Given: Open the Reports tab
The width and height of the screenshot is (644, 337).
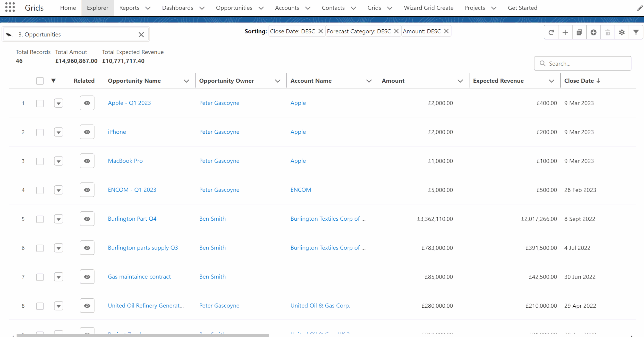Looking at the screenshot, I should [129, 8].
